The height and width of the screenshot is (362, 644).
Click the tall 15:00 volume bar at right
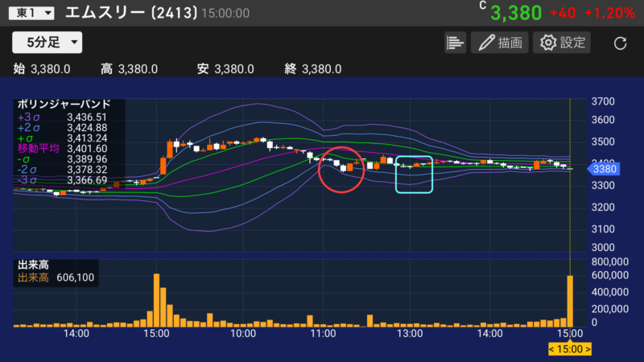[570, 301]
